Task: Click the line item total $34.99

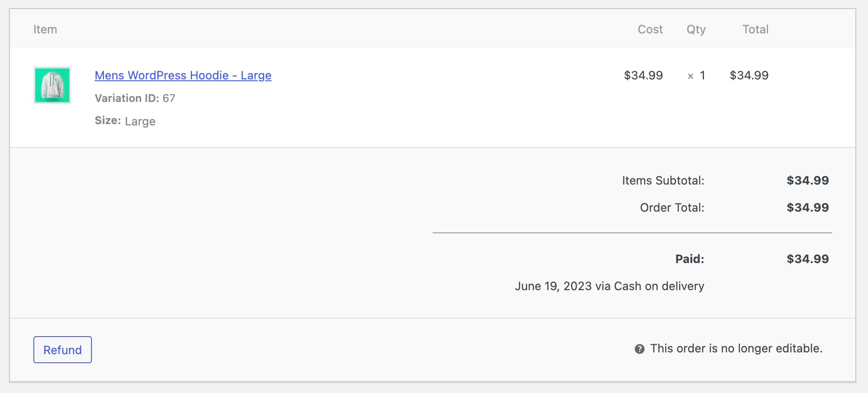Action: [749, 75]
